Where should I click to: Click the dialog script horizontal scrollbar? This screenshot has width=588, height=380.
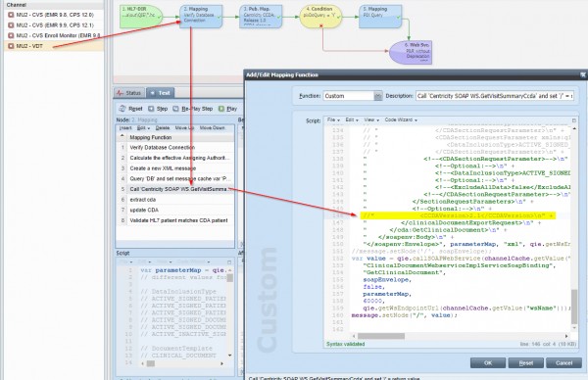point(381,336)
